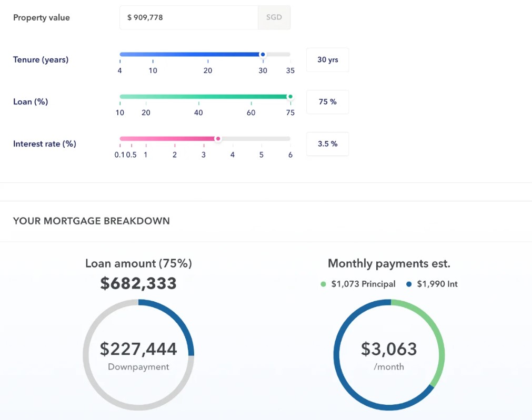
Task: Click the SGD currency box
Action: 274,18
